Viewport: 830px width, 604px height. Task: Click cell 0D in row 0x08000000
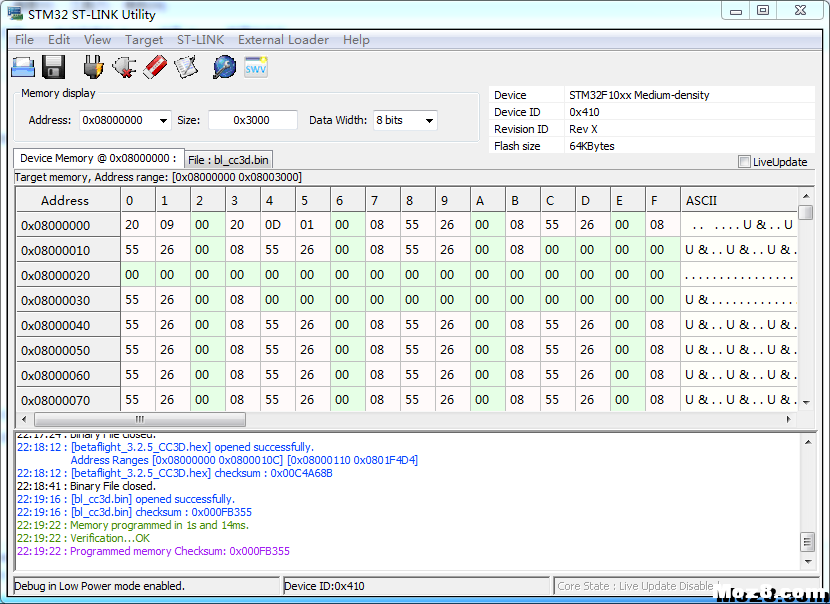[278, 225]
